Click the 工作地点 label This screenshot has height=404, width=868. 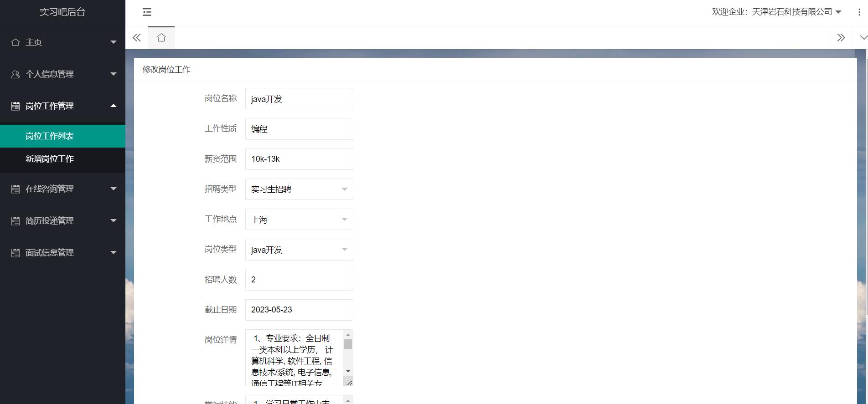(221, 219)
